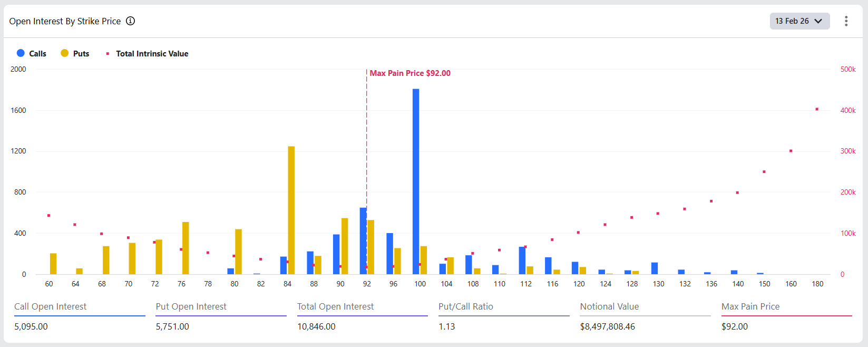Open the 13 Feb 26 expiry dropdown
868x347 pixels.
point(799,21)
